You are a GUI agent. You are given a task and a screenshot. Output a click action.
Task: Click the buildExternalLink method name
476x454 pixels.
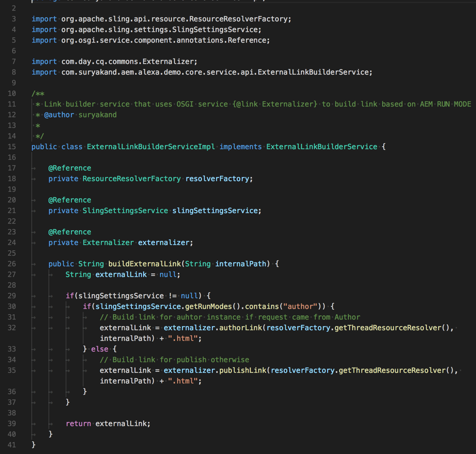(146, 263)
